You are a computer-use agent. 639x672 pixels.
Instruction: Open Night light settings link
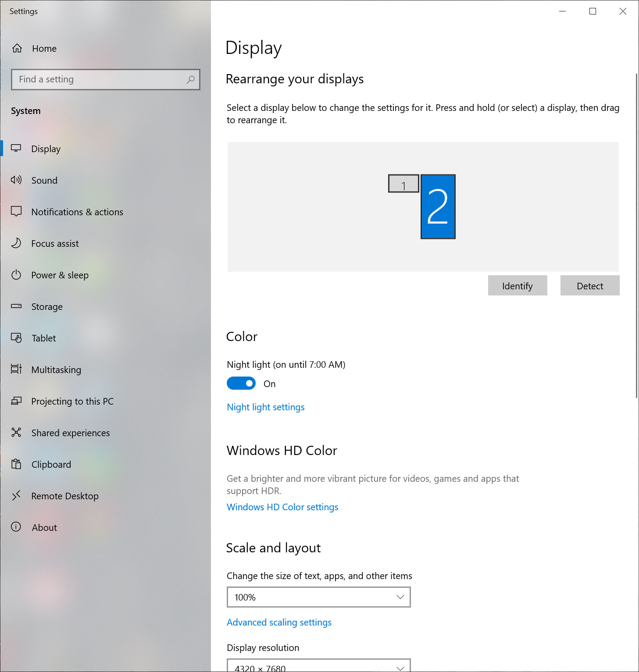(x=265, y=407)
